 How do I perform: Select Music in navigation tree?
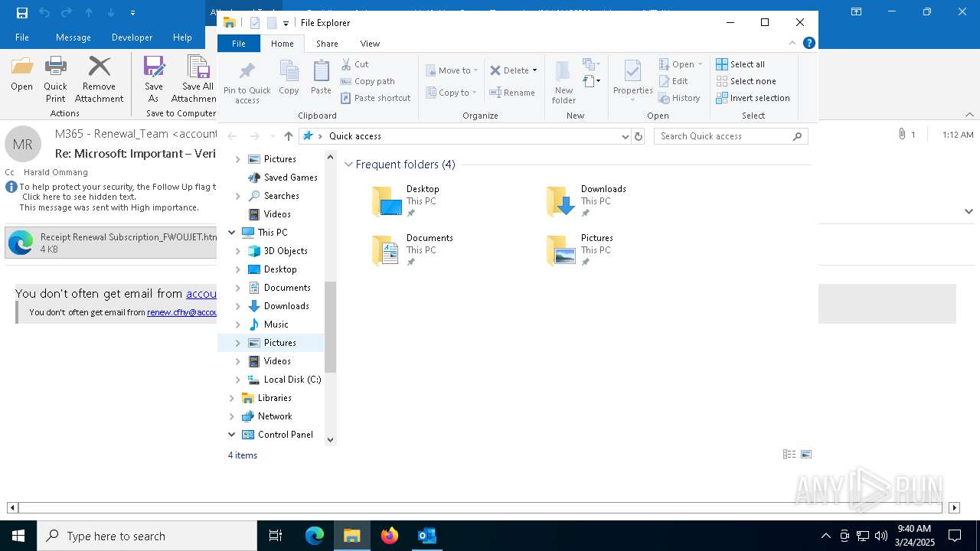(276, 324)
